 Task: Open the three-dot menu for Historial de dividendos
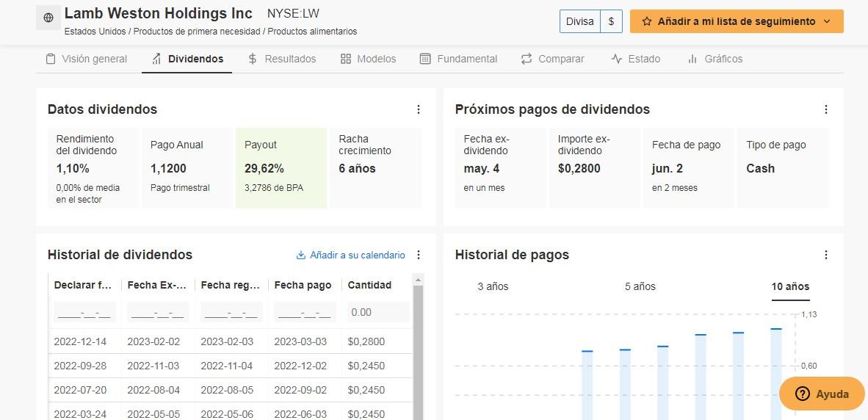point(419,255)
